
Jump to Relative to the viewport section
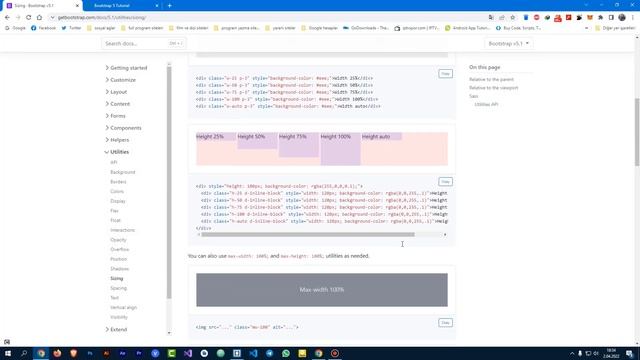(493, 88)
